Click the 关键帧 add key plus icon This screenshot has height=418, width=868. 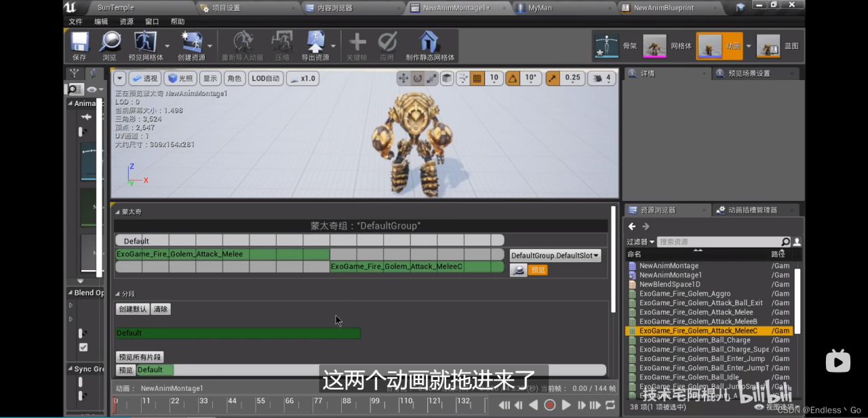coord(357,42)
